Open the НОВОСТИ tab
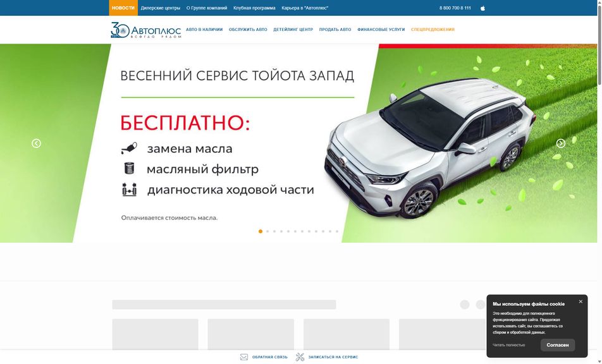Viewport: 602px width, 364px height. click(123, 8)
